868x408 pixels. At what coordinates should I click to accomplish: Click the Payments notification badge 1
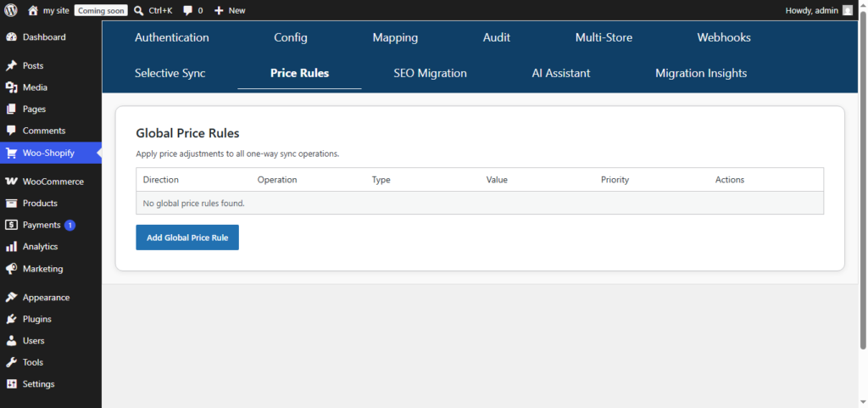click(x=70, y=226)
